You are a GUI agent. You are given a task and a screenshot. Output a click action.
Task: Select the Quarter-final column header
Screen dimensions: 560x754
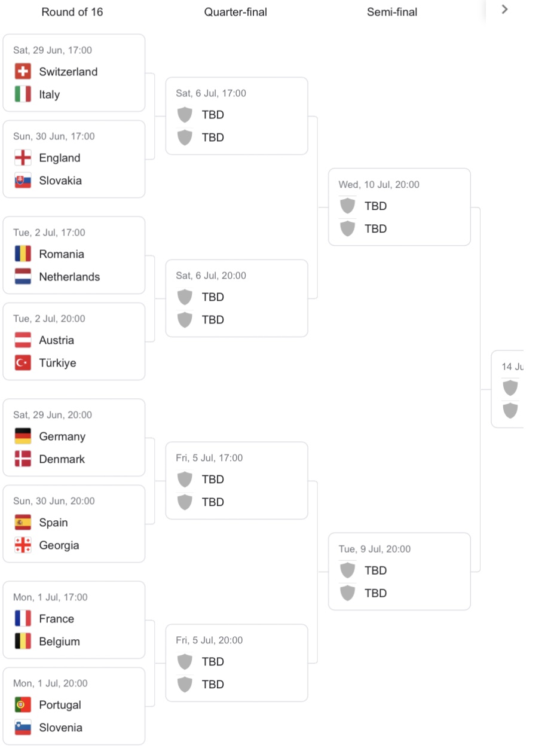click(x=235, y=12)
